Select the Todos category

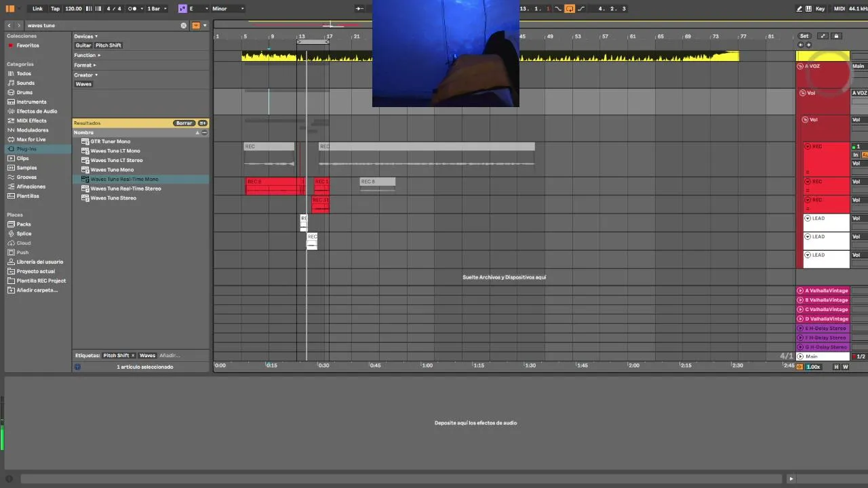tap(24, 73)
